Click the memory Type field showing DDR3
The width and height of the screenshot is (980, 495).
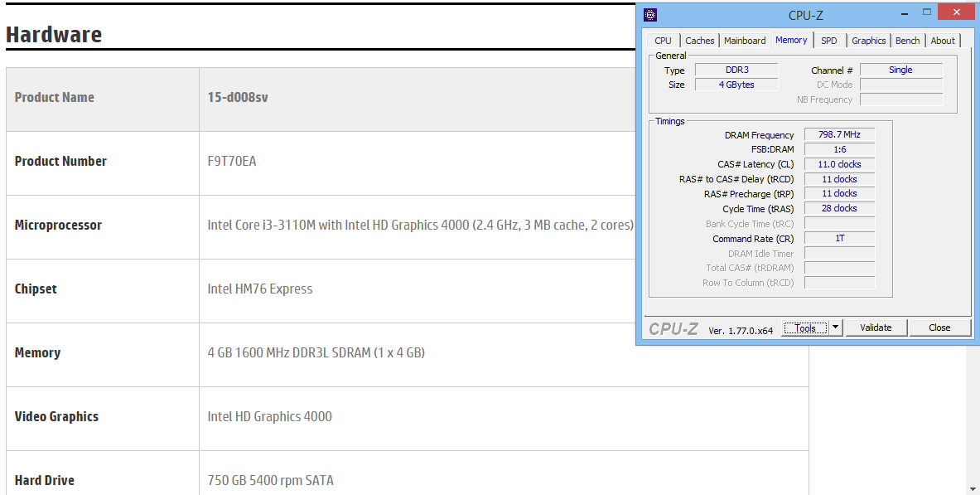click(x=737, y=70)
